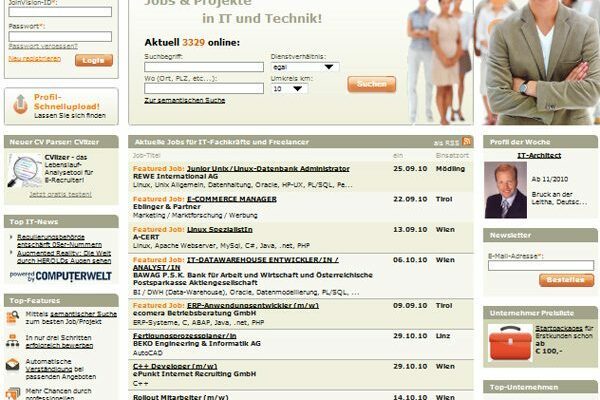This screenshot has width=600, height=400.
Task: Click the Login button
Action: pyautogui.click(x=94, y=60)
